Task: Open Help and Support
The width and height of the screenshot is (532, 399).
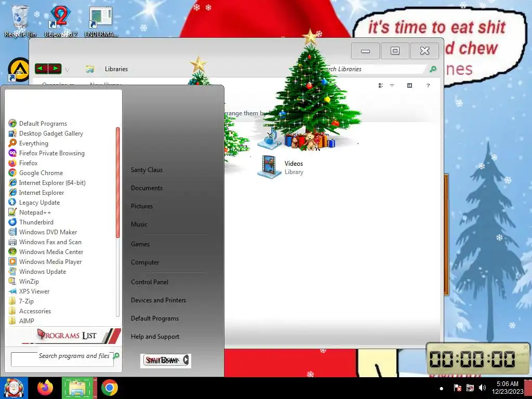Action: (155, 337)
